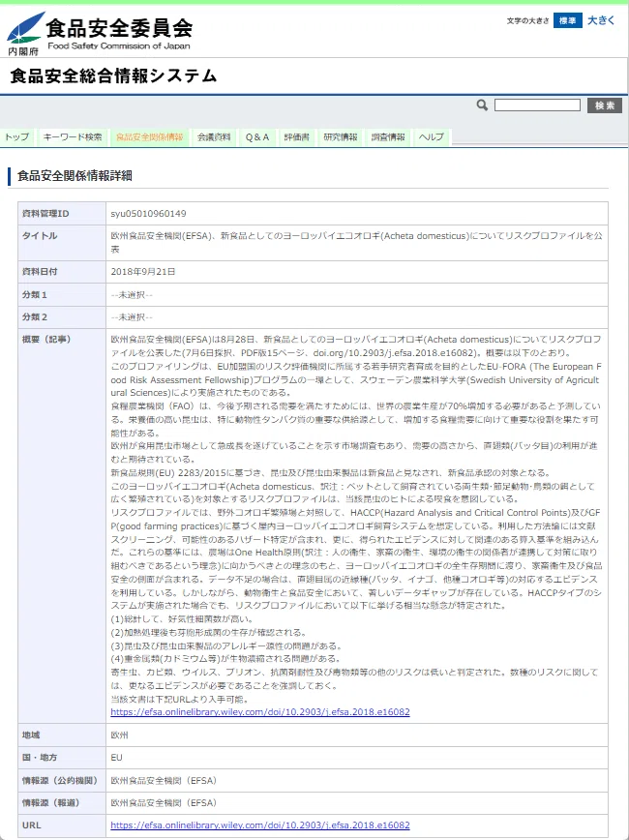The height and width of the screenshot is (840, 629).
Task: Click the title text mentioning Acheta domesticus
Action: coord(356,243)
